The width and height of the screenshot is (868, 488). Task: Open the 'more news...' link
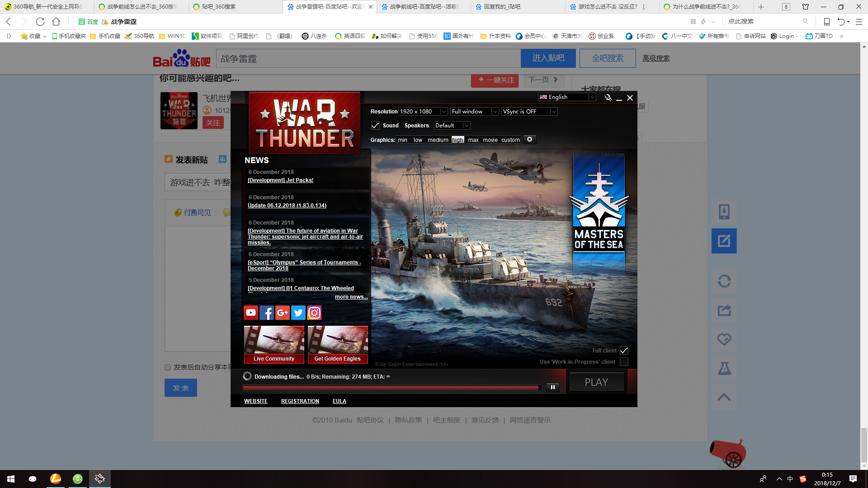pos(351,297)
